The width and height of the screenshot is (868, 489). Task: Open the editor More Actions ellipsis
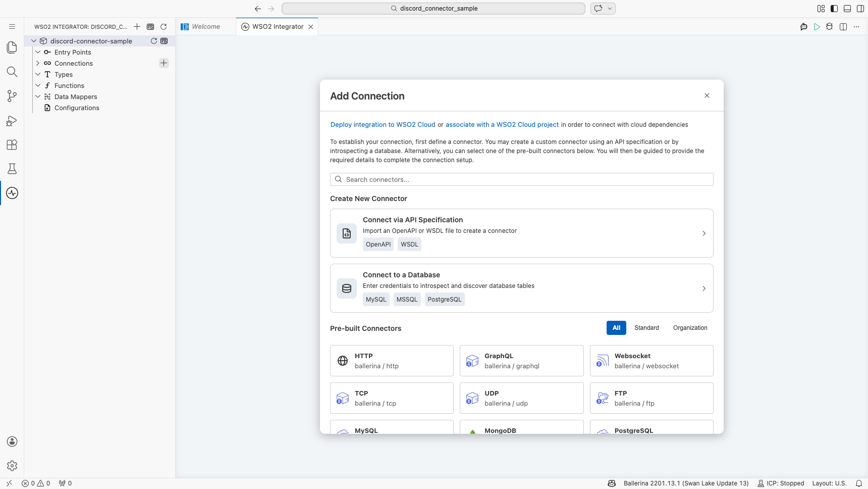coord(856,27)
